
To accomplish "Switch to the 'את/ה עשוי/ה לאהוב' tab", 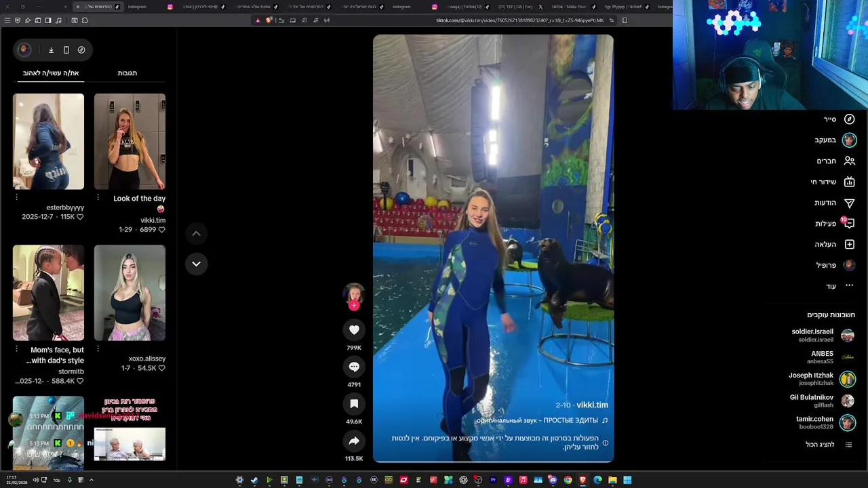I will pos(51,73).
